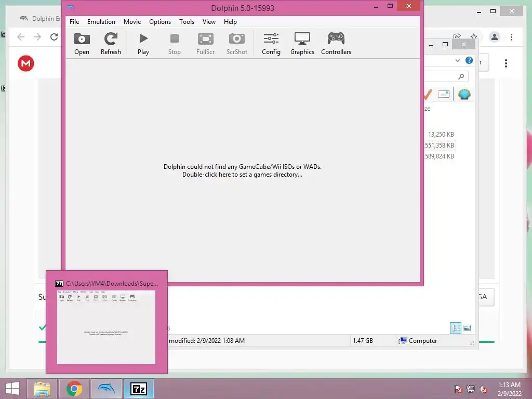This screenshot has height=399, width=532.
Task: Click the green checkmark on the MEGA page
Action: (x=43, y=327)
